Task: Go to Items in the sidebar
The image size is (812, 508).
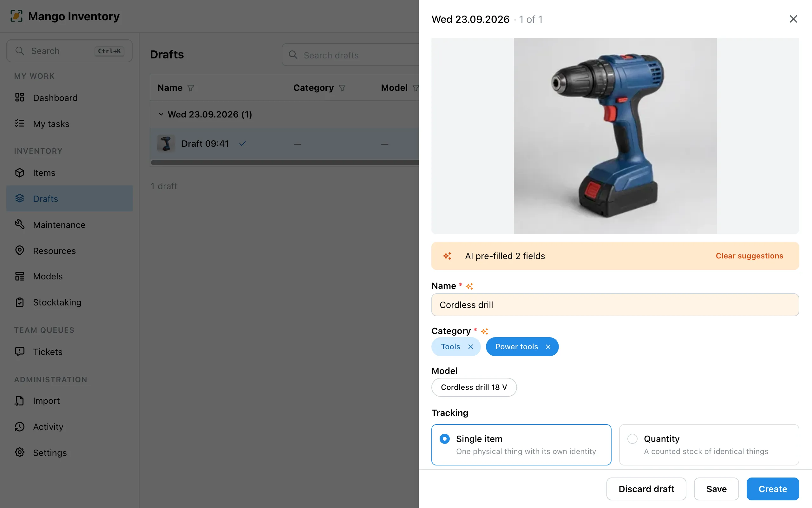Action: pyautogui.click(x=69, y=173)
